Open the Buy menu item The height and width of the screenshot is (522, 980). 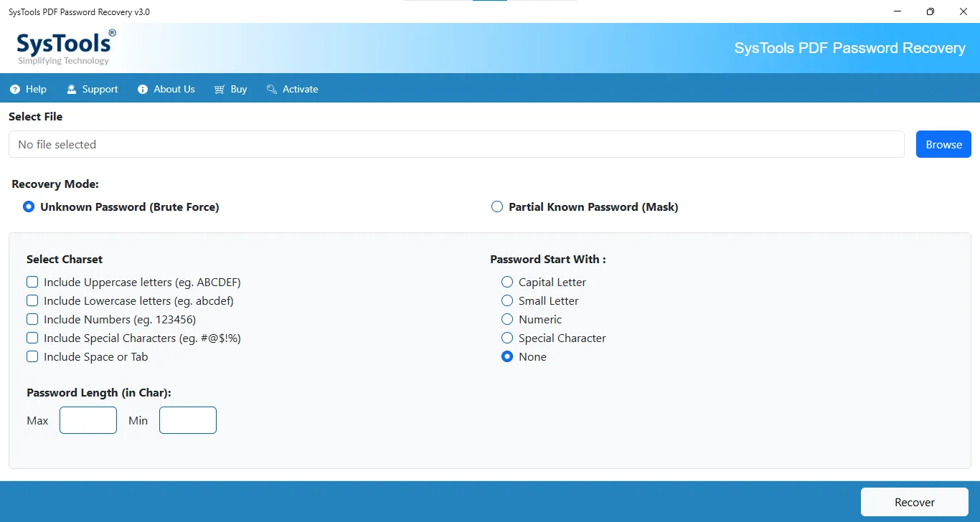230,90
